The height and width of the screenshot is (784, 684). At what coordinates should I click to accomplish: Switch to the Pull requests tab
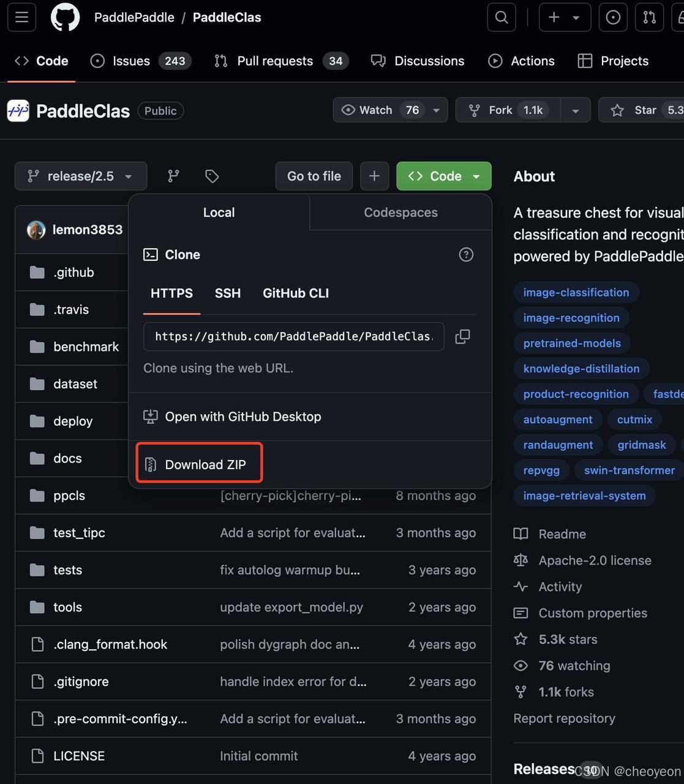(x=281, y=61)
